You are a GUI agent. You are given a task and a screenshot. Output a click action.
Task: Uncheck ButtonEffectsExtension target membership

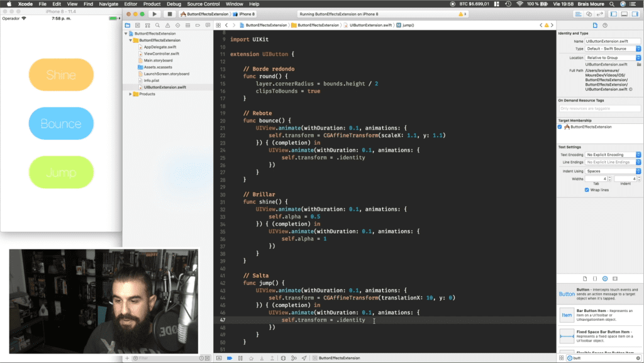click(x=560, y=127)
